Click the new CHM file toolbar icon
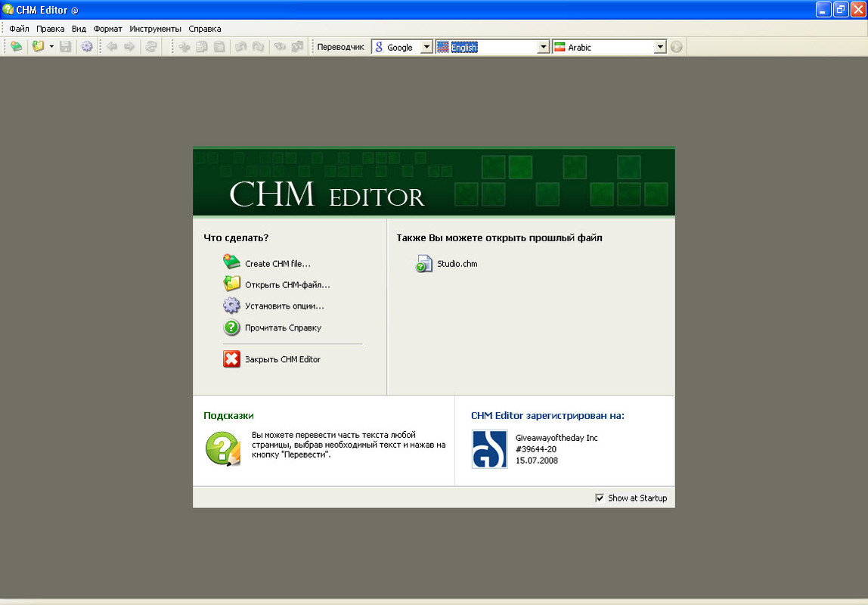Viewport: 868px width, 605px height. [17, 47]
